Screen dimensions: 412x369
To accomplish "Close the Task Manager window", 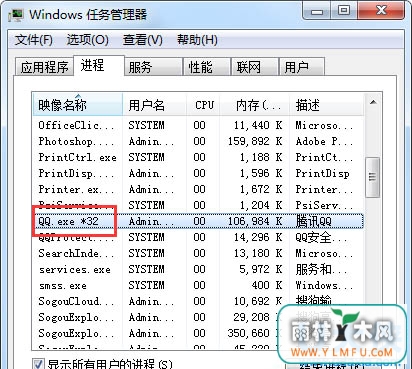I will pos(381,11).
